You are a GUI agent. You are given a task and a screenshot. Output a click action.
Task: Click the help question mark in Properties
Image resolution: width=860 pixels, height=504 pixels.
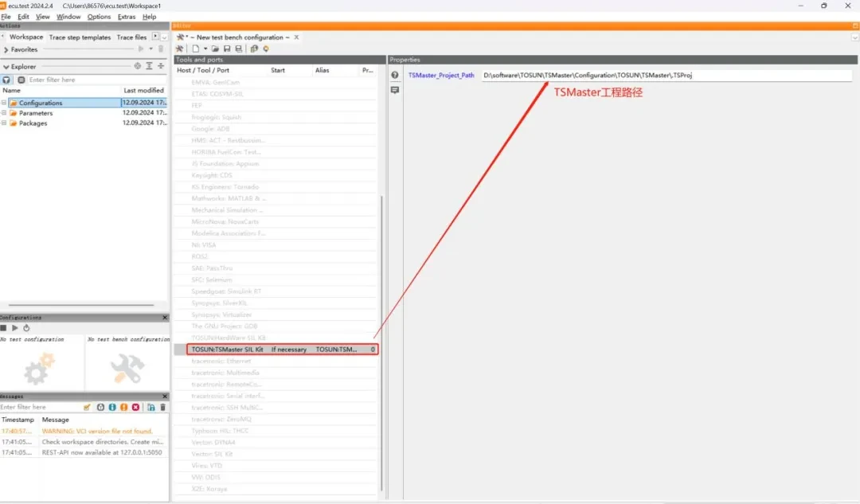tap(395, 75)
